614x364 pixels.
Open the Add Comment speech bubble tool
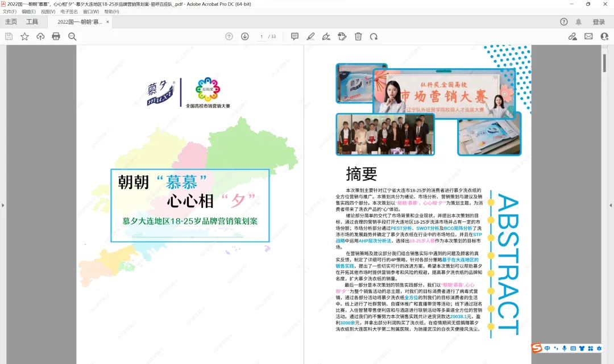tap(294, 36)
